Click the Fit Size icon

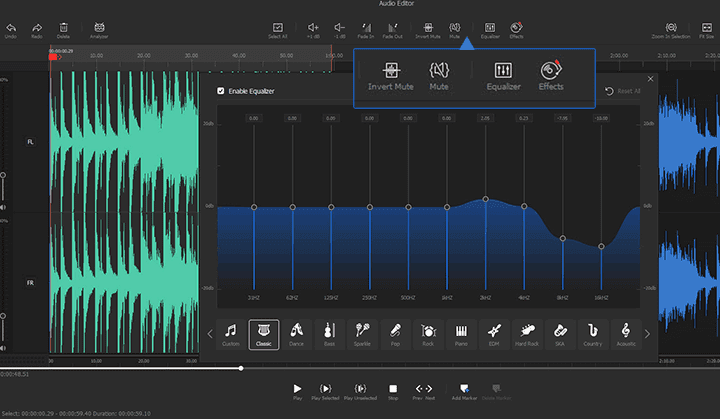(705, 26)
